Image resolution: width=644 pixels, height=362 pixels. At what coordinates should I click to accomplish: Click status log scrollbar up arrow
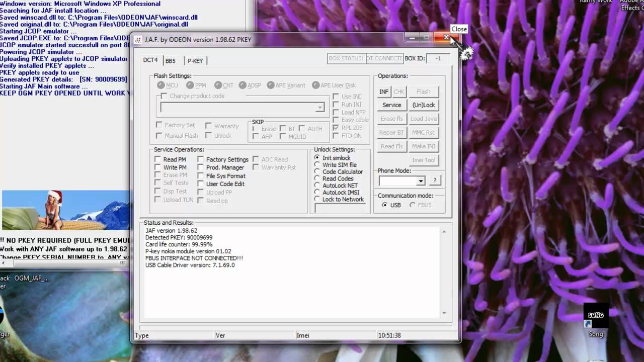(x=444, y=232)
